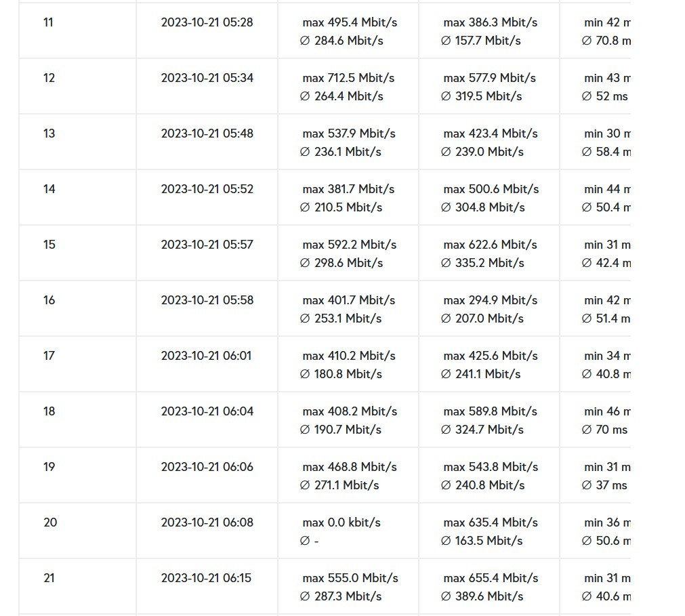Click row number 15
This screenshot has width=685, height=616.
pos(49,245)
